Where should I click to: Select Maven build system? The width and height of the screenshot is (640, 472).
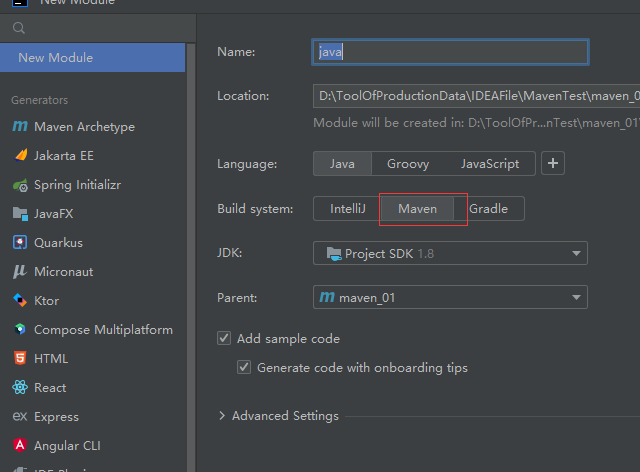pos(418,209)
